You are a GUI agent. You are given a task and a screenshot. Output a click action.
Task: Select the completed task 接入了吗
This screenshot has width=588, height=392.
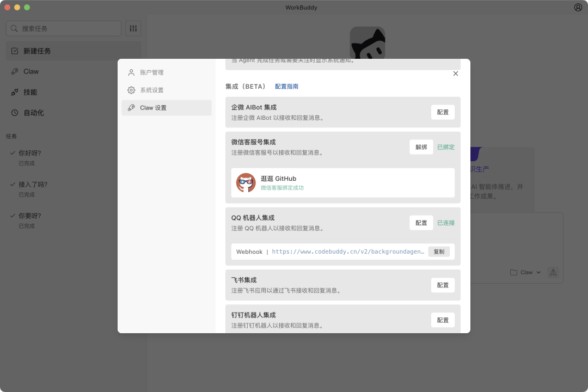coord(34,185)
